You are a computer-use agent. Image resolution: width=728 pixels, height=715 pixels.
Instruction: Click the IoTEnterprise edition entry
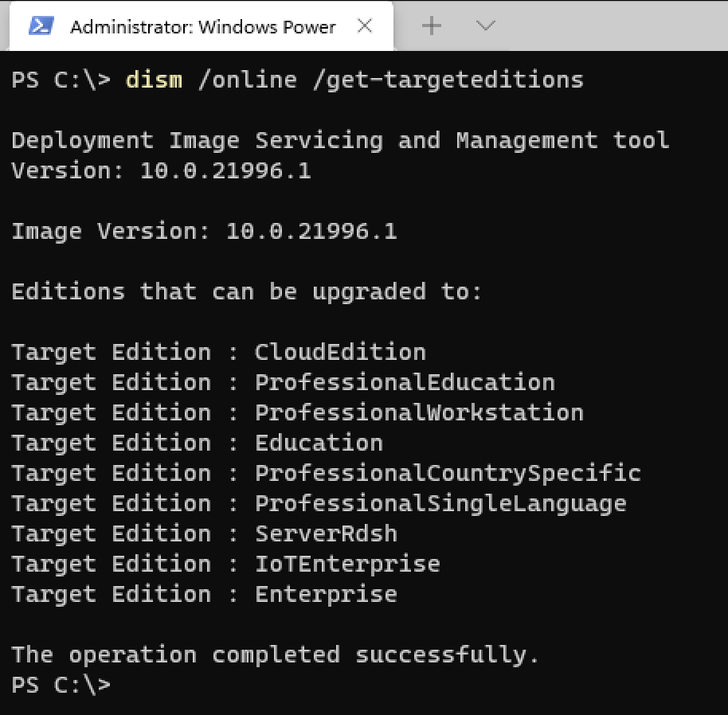pyautogui.click(x=347, y=565)
